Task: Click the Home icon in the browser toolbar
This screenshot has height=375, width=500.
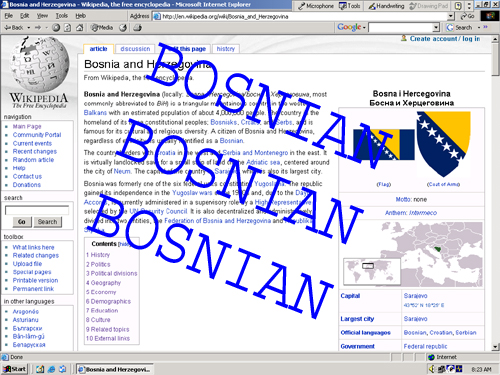Action: [79, 28]
